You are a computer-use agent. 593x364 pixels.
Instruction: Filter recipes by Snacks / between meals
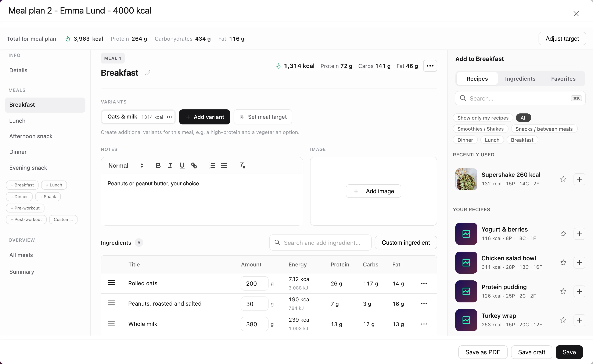pyautogui.click(x=544, y=129)
